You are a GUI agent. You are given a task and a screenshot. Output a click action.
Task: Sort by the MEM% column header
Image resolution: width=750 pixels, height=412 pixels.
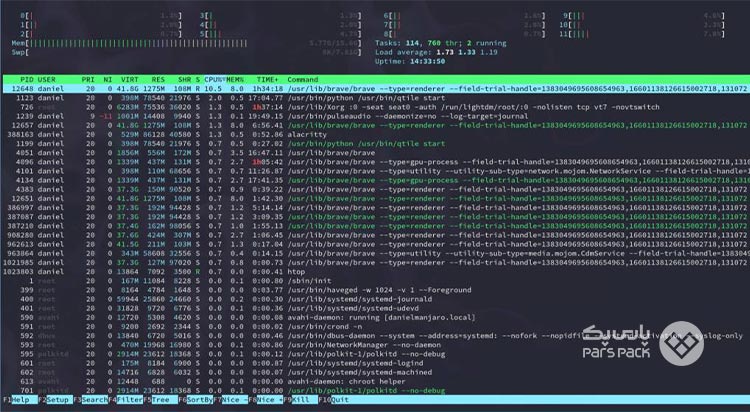tap(235, 79)
